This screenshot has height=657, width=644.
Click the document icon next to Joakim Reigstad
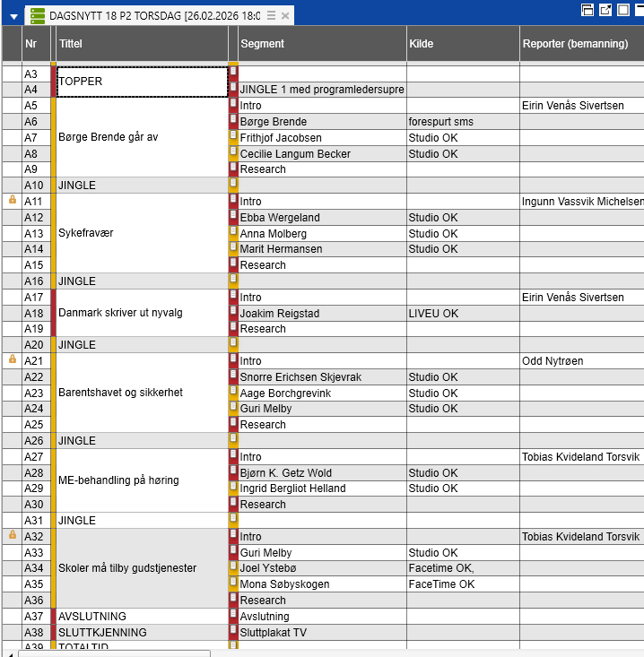(x=233, y=313)
